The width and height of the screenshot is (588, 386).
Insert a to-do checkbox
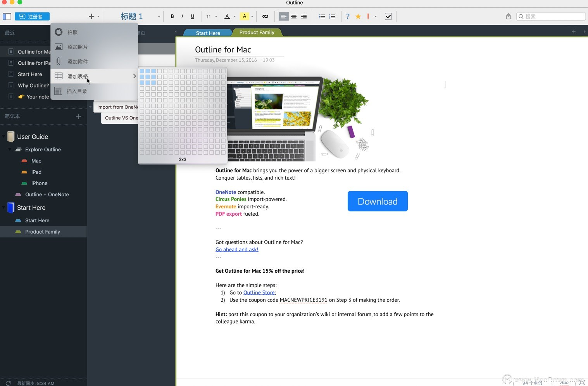click(388, 16)
